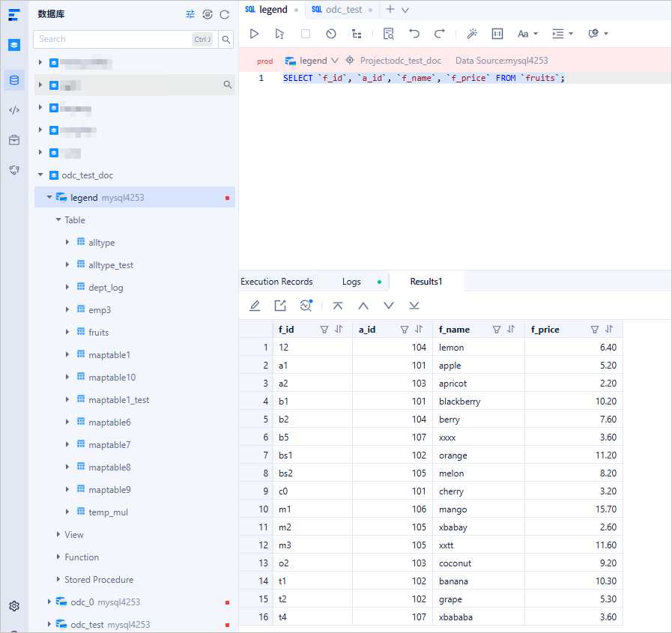Open the scripts view from the left sidebar

coord(14,110)
